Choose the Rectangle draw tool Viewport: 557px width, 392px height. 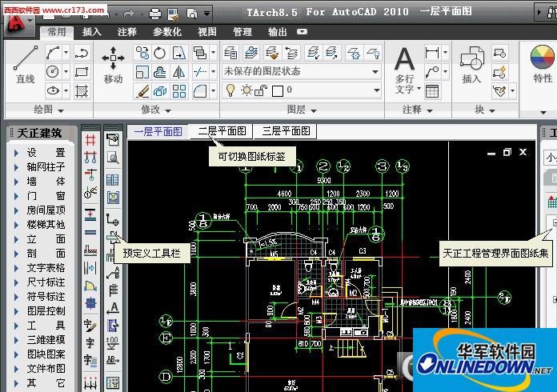pyautogui.click(x=82, y=72)
